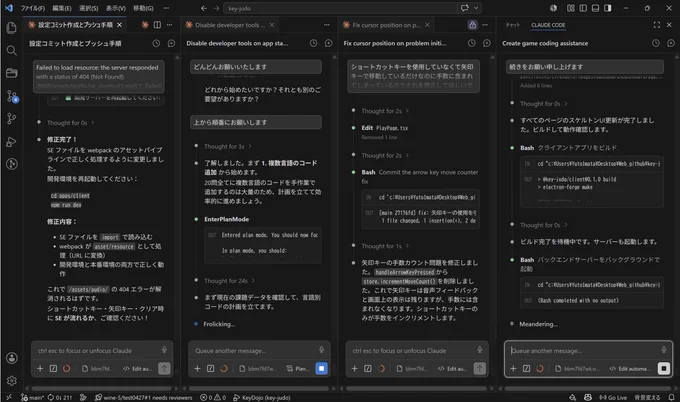This screenshot has width=680, height=402.
Task: Open the Accounts icon in activity bar
Action: (12, 358)
